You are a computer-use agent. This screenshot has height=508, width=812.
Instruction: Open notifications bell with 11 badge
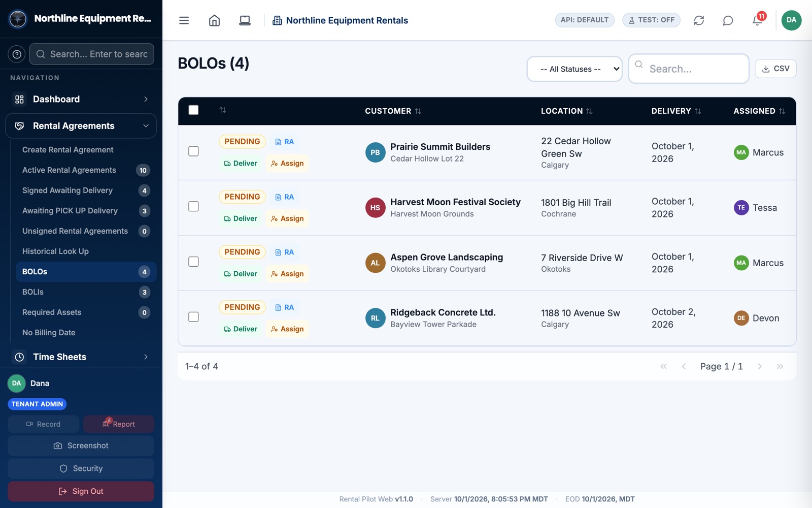[x=758, y=20]
